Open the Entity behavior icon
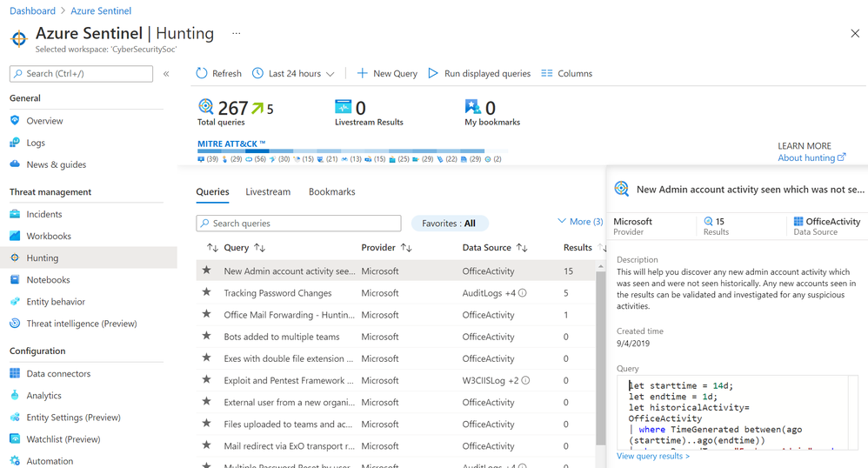Image resolution: width=868 pixels, height=468 pixels. [15, 302]
